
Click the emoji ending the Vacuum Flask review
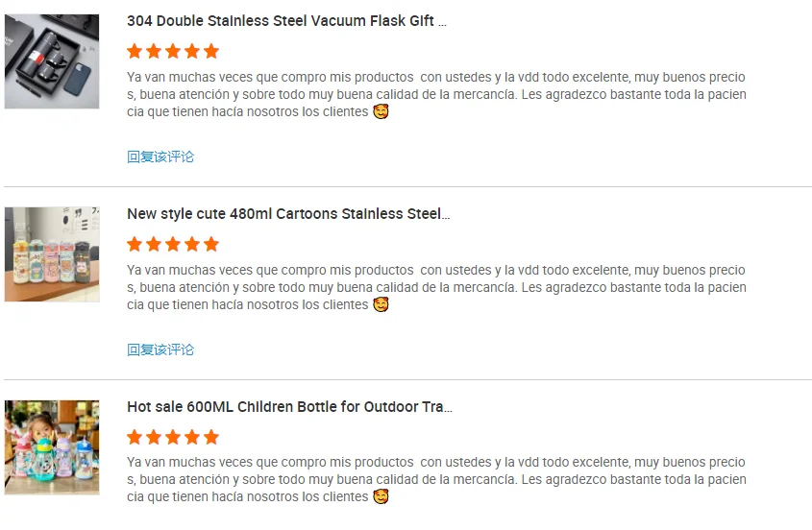(381, 111)
